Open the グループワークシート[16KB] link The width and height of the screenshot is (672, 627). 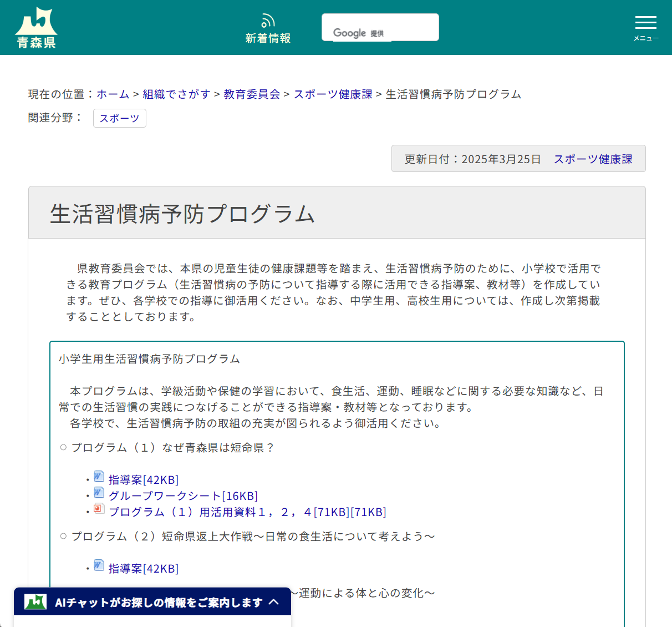click(x=182, y=495)
